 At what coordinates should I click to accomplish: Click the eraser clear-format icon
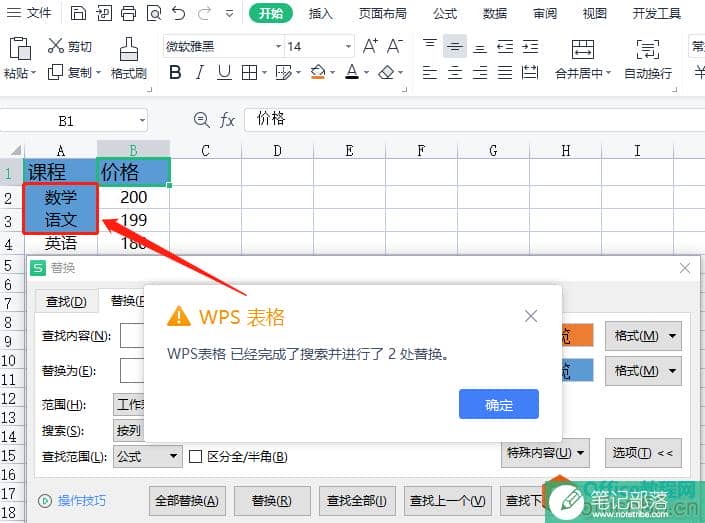coord(387,72)
